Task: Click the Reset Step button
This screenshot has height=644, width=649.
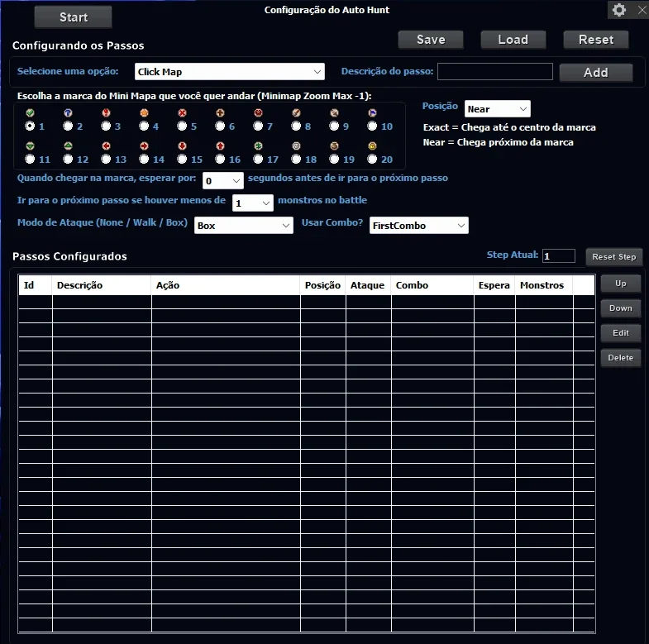Action: pyautogui.click(x=613, y=256)
